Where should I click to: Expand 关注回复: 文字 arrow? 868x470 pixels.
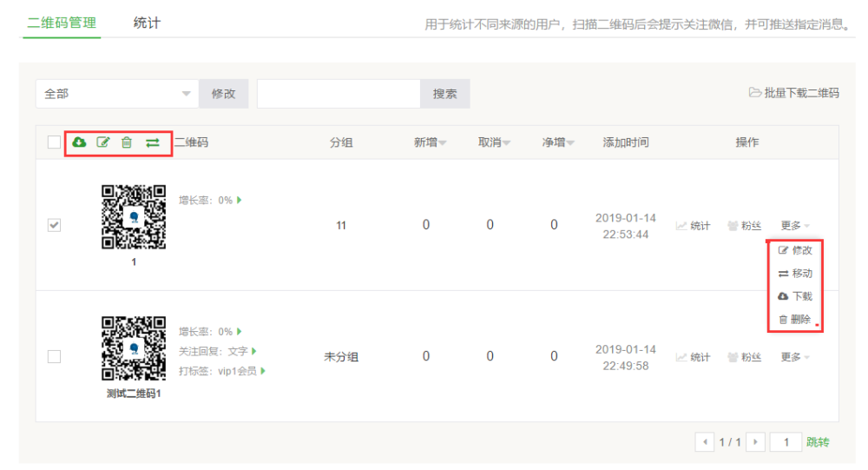(x=254, y=351)
